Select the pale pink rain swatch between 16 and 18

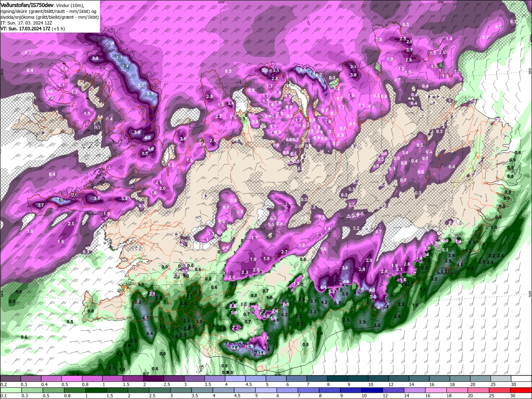tap(435, 390)
